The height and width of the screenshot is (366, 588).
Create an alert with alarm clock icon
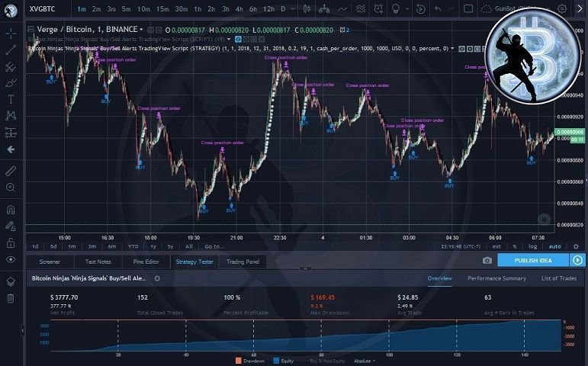[379, 8]
